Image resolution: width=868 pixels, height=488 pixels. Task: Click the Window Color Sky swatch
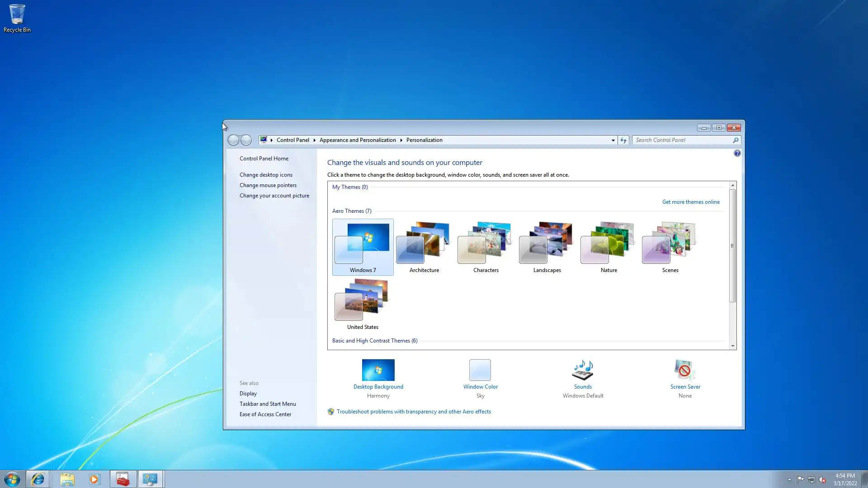pyautogui.click(x=480, y=370)
